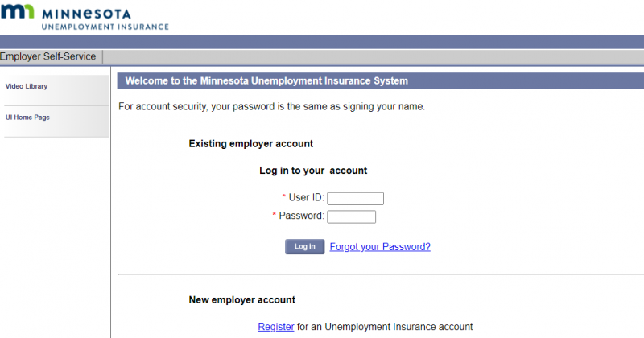Open Video Library in the sidebar
This screenshot has width=644, height=338.
coord(27,86)
